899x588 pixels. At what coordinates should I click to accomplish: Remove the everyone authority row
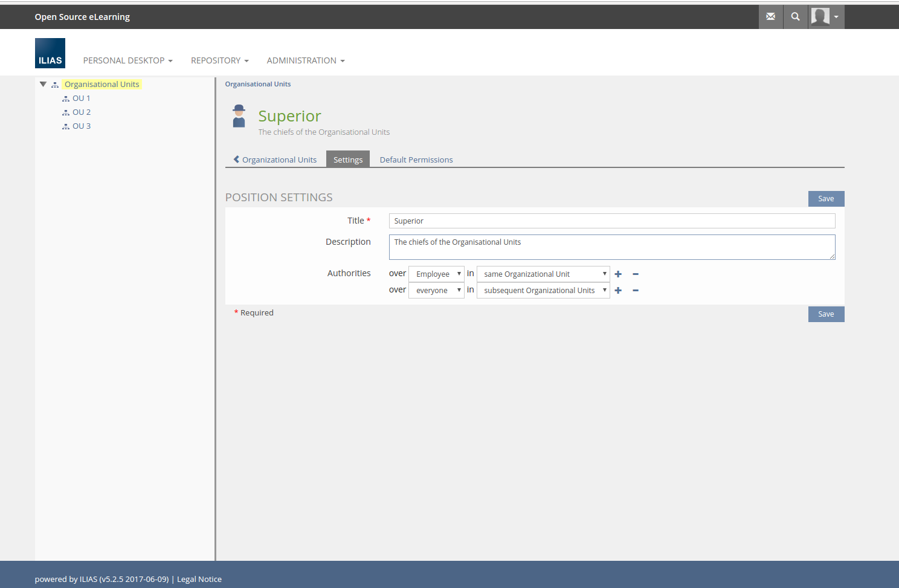[636, 291]
